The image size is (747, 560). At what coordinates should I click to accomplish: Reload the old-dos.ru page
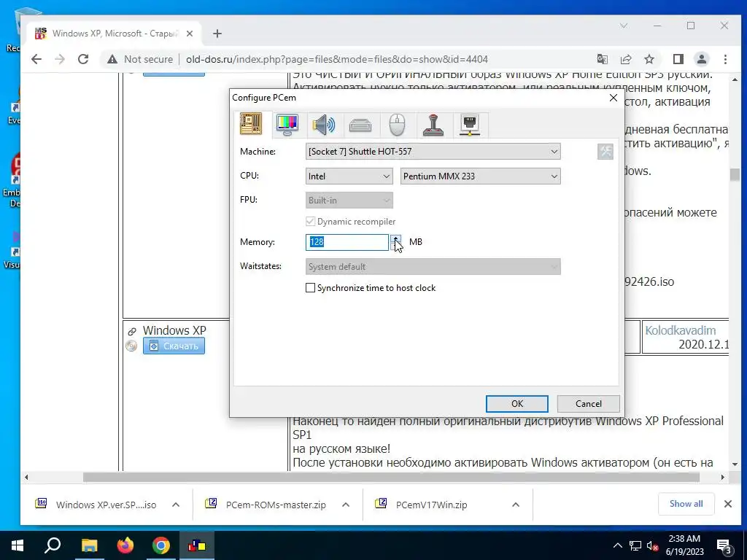pos(83,59)
